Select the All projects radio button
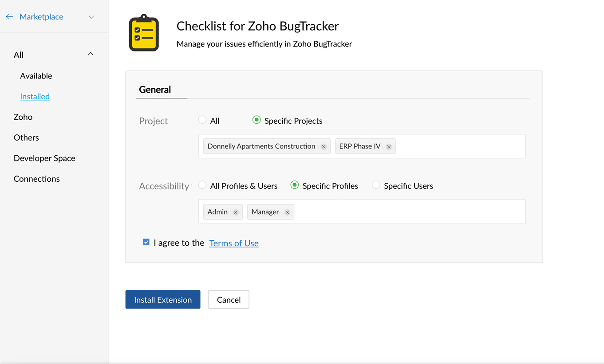The height and width of the screenshot is (364, 604). click(x=202, y=120)
